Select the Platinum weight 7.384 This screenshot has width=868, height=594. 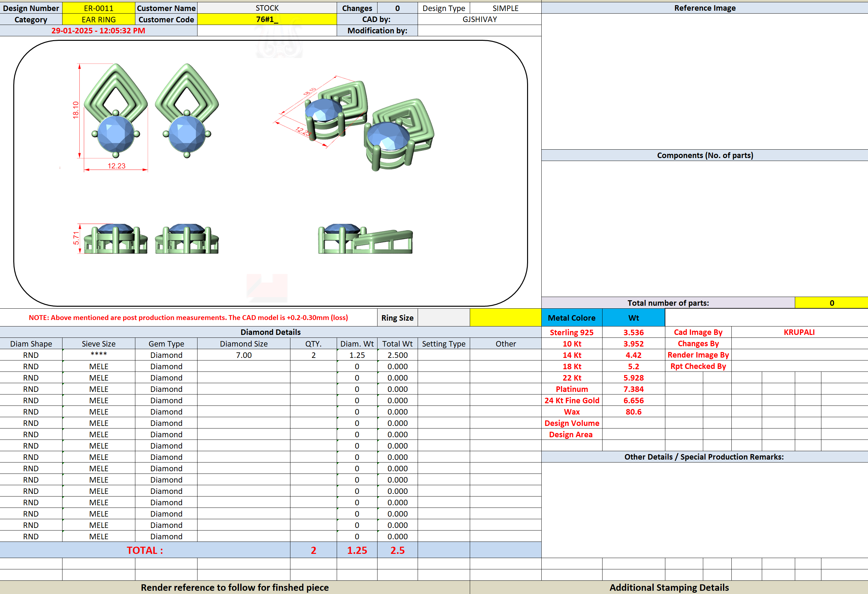pyautogui.click(x=634, y=389)
